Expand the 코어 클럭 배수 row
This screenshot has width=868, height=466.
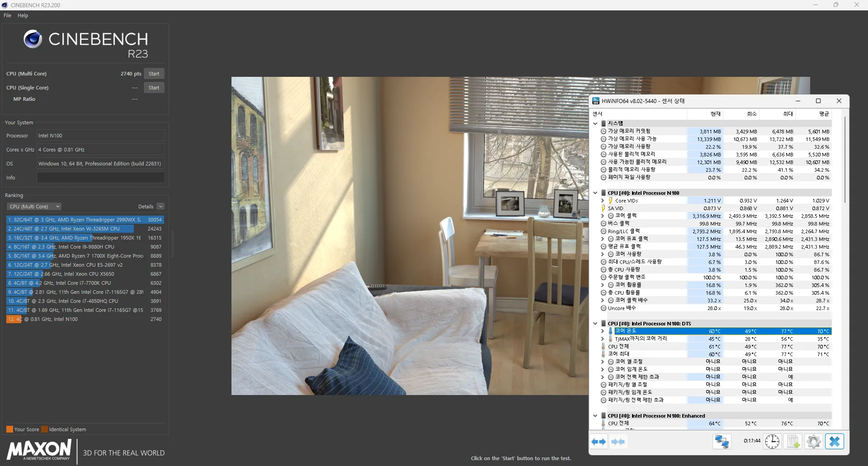pyautogui.click(x=602, y=301)
